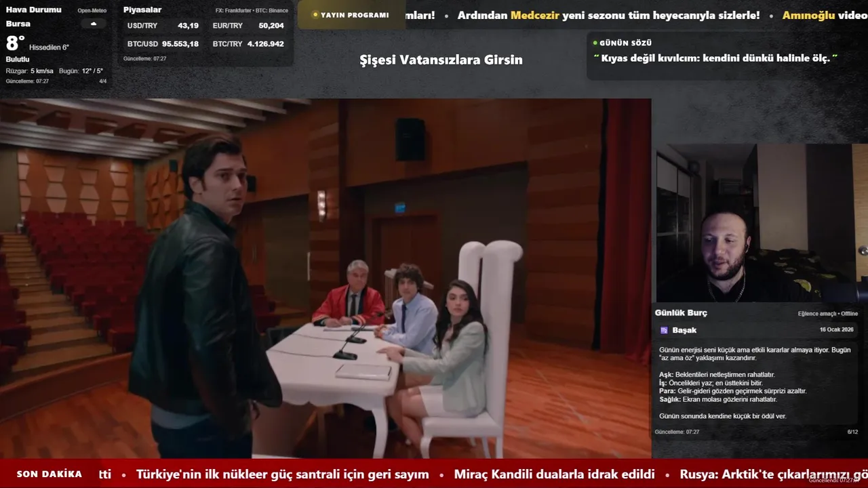Click the horoscope line starting with Aşk
868x488 pixels.
(x=717, y=375)
